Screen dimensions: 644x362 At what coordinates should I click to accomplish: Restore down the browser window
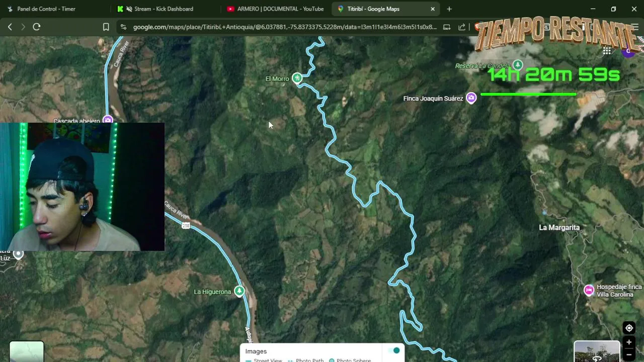[x=613, y=9]
